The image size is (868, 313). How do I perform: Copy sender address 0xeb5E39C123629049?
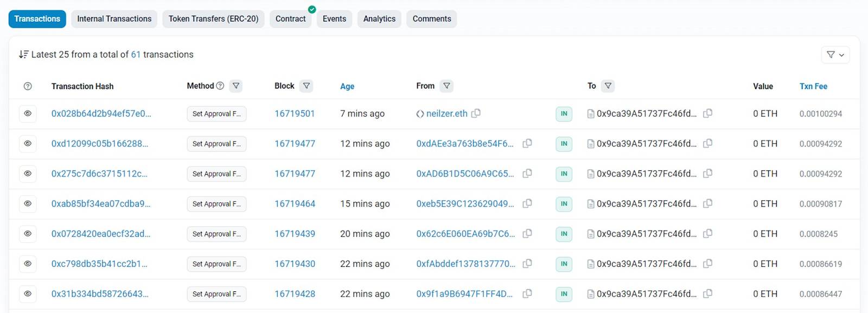click(x=527, y=204)
